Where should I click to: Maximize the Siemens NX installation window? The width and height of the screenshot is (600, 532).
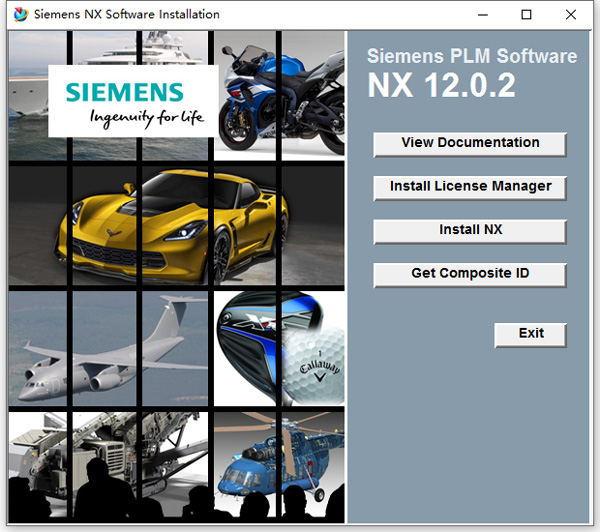pos(526,15)
